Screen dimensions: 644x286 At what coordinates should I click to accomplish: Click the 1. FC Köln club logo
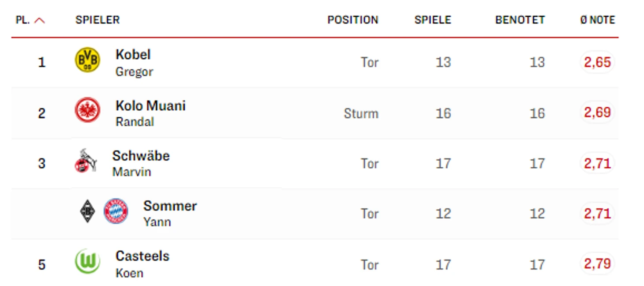click(86, 161)
